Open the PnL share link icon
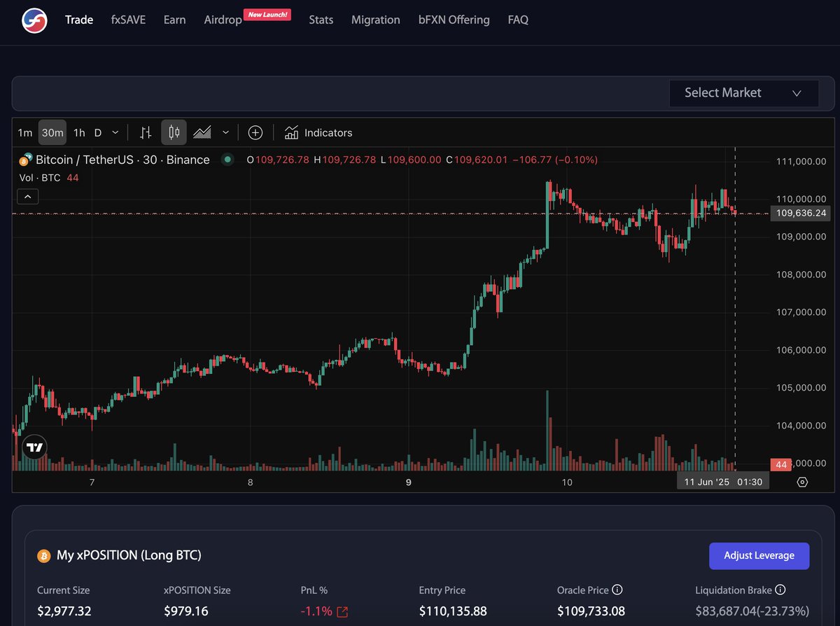The image size is (840, 626). pyautogui.click(x=342, y=612)
